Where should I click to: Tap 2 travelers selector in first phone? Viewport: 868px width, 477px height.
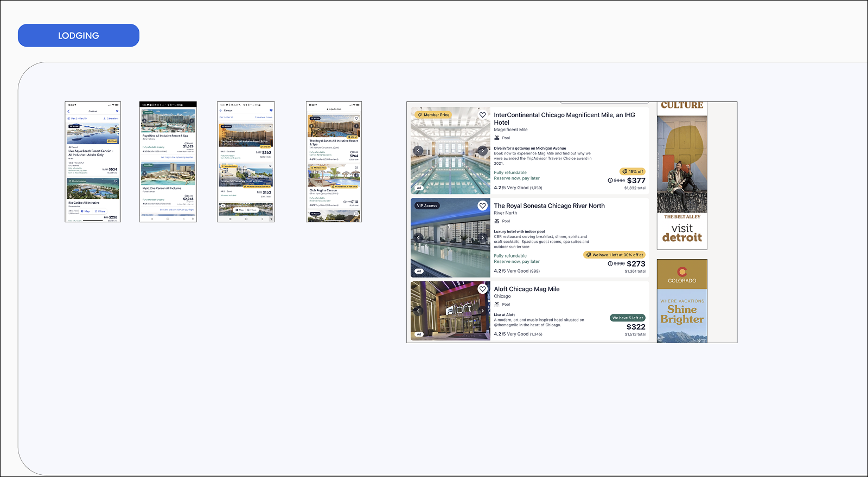(x=111, y=119)
